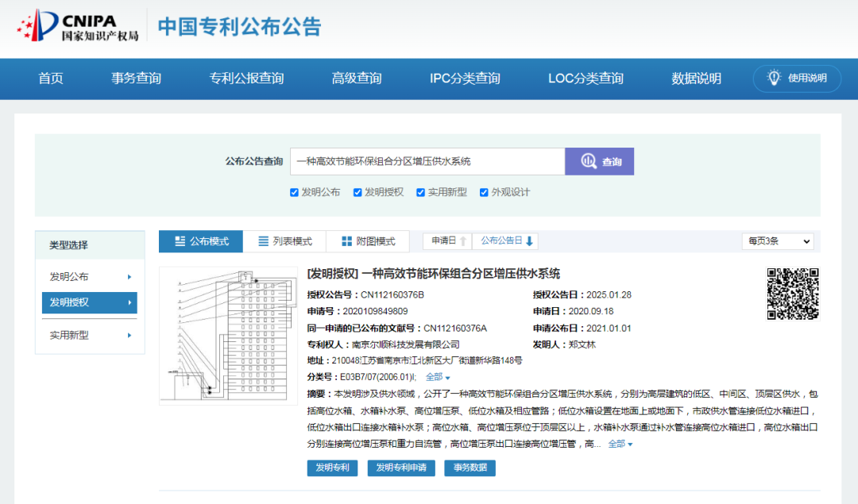858x504 pixels.
Task: Open the patent drawing thumbnail
Action: click(x=228, y=336)
